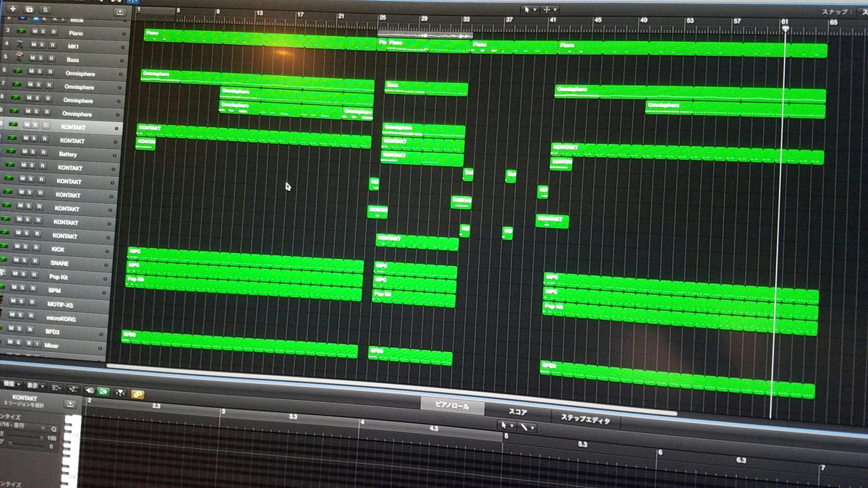Mute the Bass track
868x488 pixels.
[33, 58]
